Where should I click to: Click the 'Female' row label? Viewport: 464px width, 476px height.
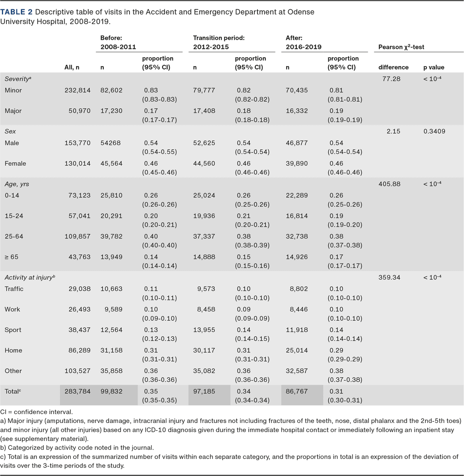click(15, 164)
